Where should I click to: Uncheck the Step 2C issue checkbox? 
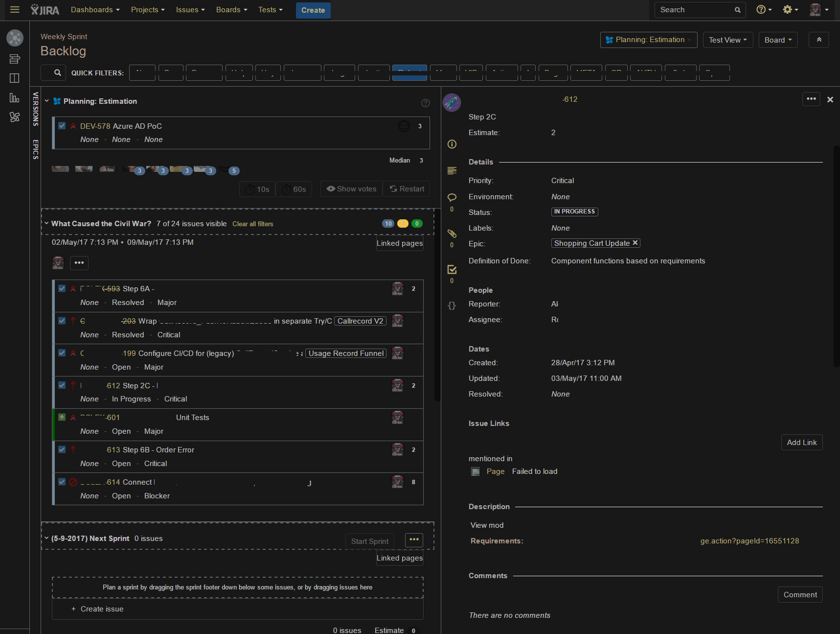click(62, 385)
